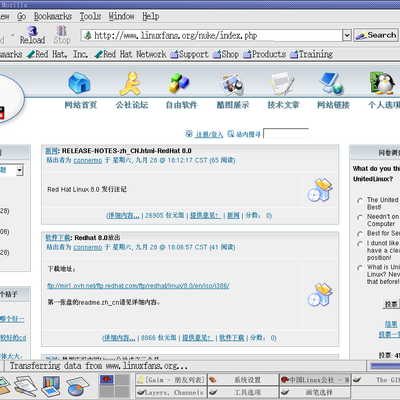
Task: Click the 站内搜寻 site search field
Action: pos(286,133)
